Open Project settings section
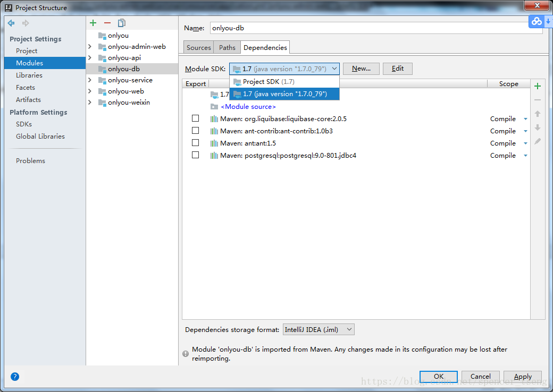The image size is (553, 392). click(x=27, y=50)
